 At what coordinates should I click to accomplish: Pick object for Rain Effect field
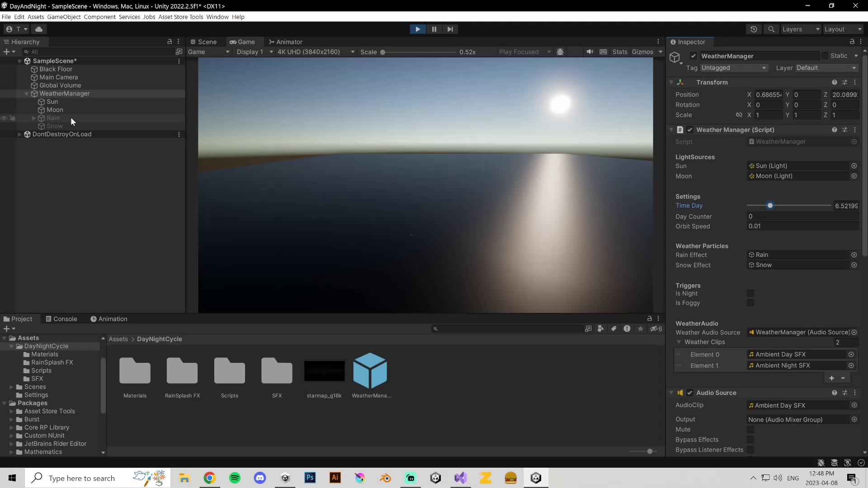(x=854, y=255)
